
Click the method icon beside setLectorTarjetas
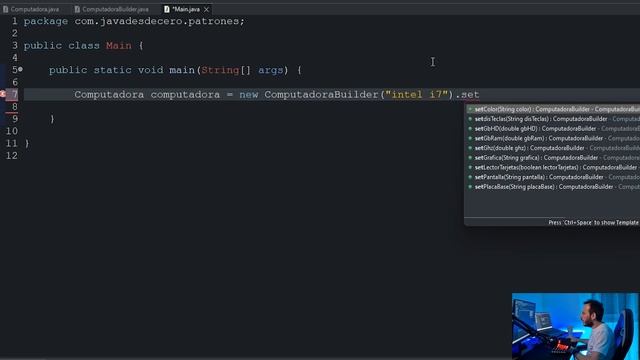[470, 167]
